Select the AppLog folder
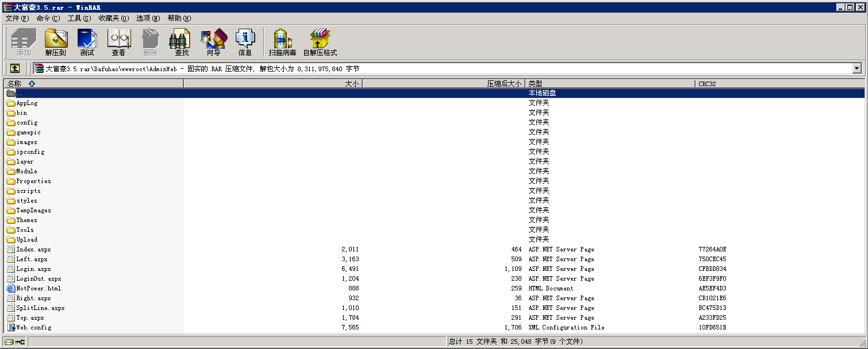Image resolution: width=868 pixels, height=349 pixels. point(26,103)
